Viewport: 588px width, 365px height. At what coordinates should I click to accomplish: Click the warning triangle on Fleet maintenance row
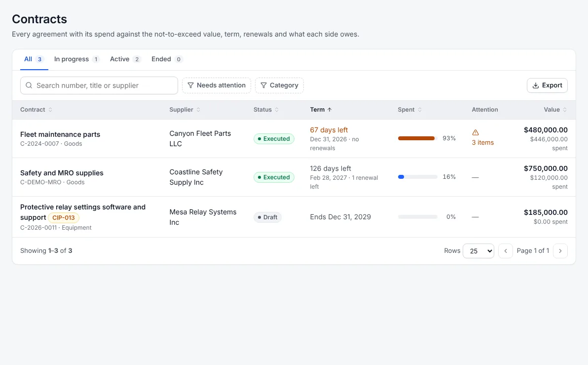(476, 132)
